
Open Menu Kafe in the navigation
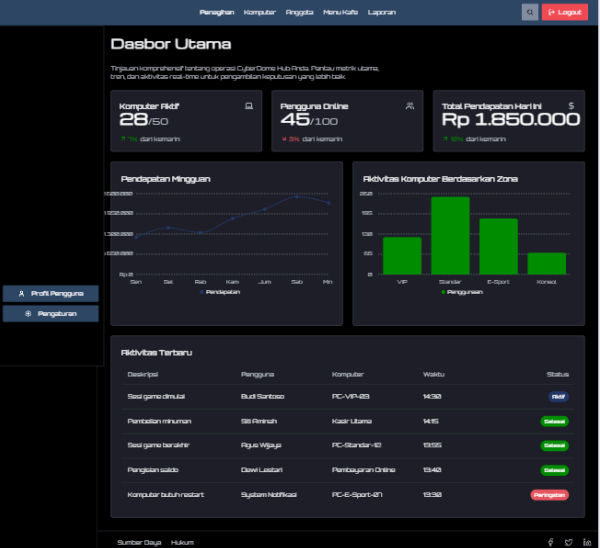click(x=339, y=12)
